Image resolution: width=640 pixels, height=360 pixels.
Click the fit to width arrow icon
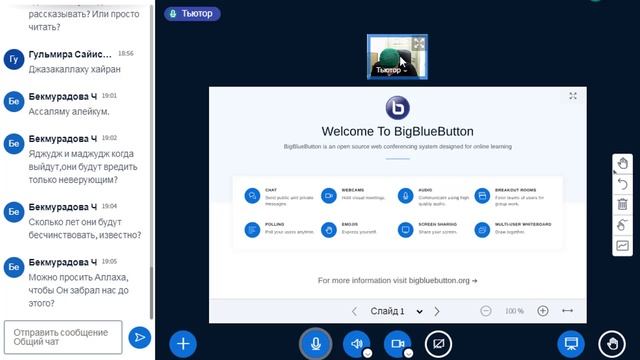[567, 311]
